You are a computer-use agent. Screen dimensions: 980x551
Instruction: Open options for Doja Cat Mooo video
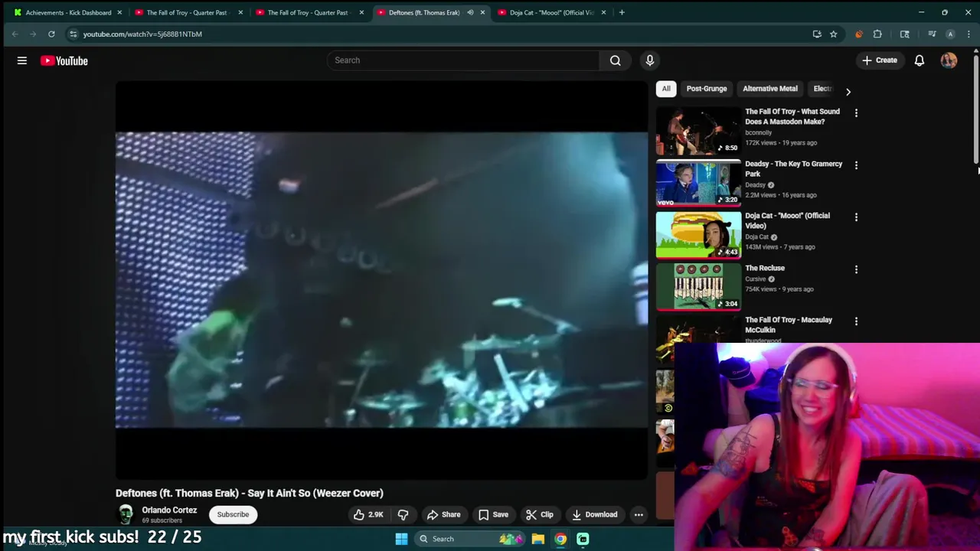click(x=856, y=217)
